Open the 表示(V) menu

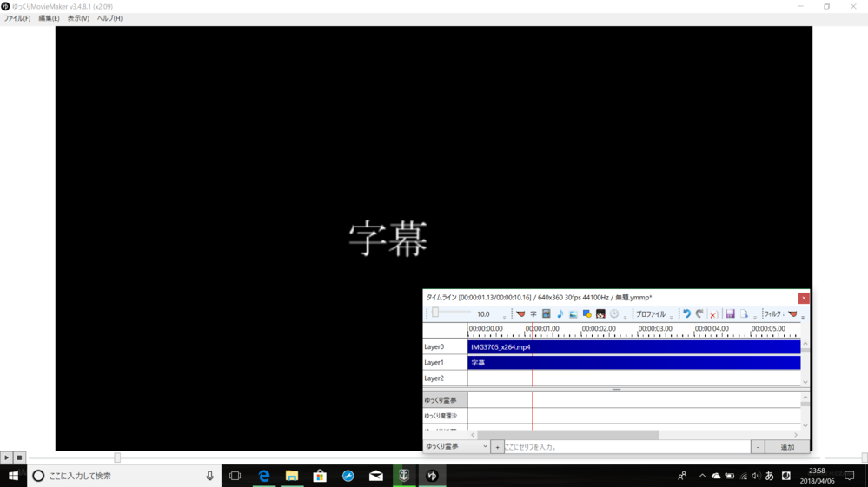point(78,18)
